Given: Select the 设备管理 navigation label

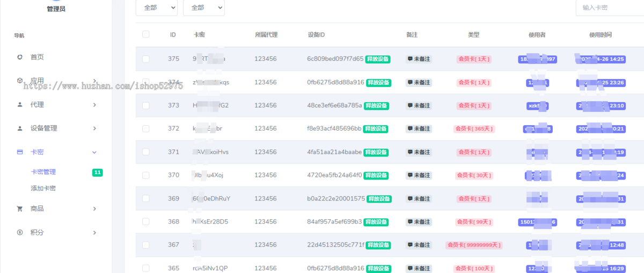Looking at the screenshot, I should (x=44, y=128).
